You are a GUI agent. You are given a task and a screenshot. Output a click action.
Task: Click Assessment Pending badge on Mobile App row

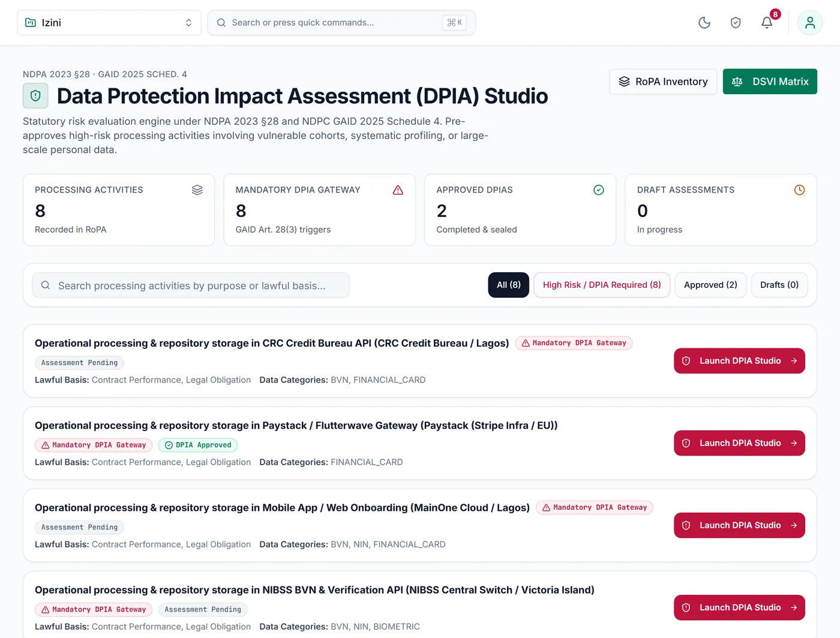point(79,527)
